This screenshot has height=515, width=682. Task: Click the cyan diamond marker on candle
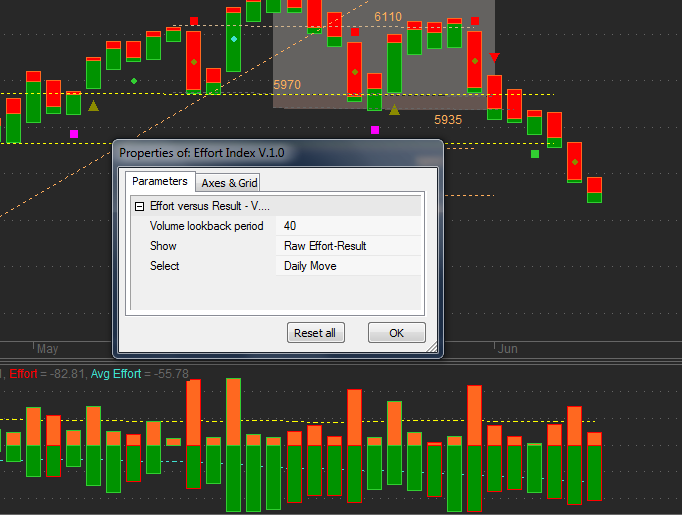(x=234, y=39)
